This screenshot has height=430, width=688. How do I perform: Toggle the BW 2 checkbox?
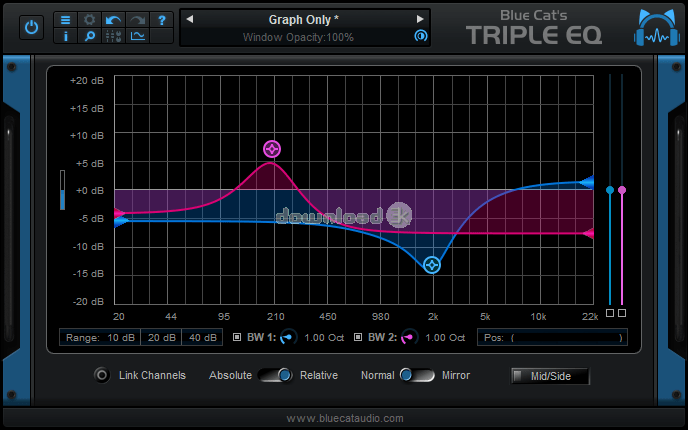tap(358, 337)
